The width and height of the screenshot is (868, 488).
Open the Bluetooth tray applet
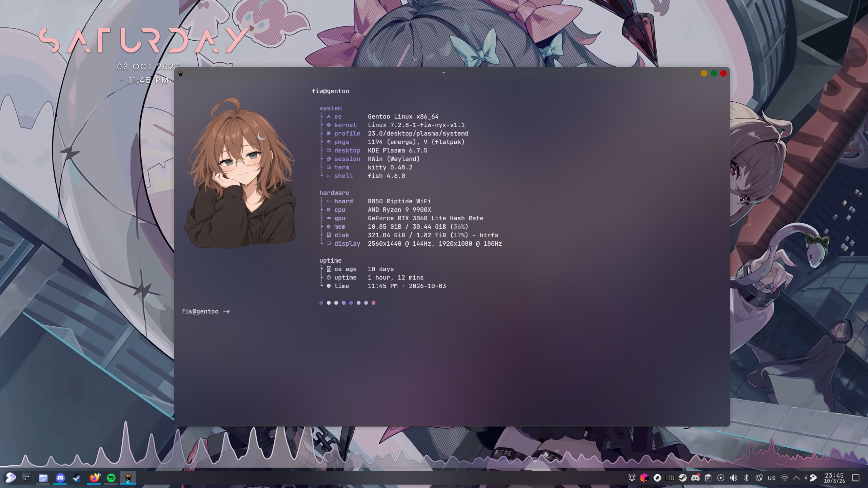coord(746,478)
